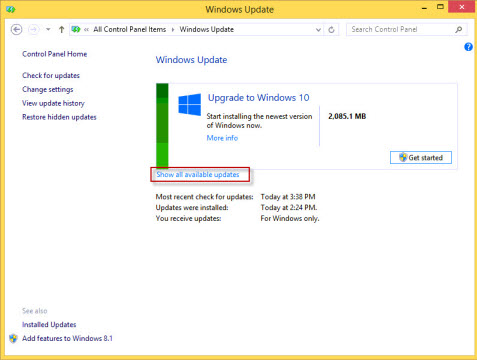The image size is (477, 360).
Task: Click the Windows Update title bar icon
Action: [11, 9]
